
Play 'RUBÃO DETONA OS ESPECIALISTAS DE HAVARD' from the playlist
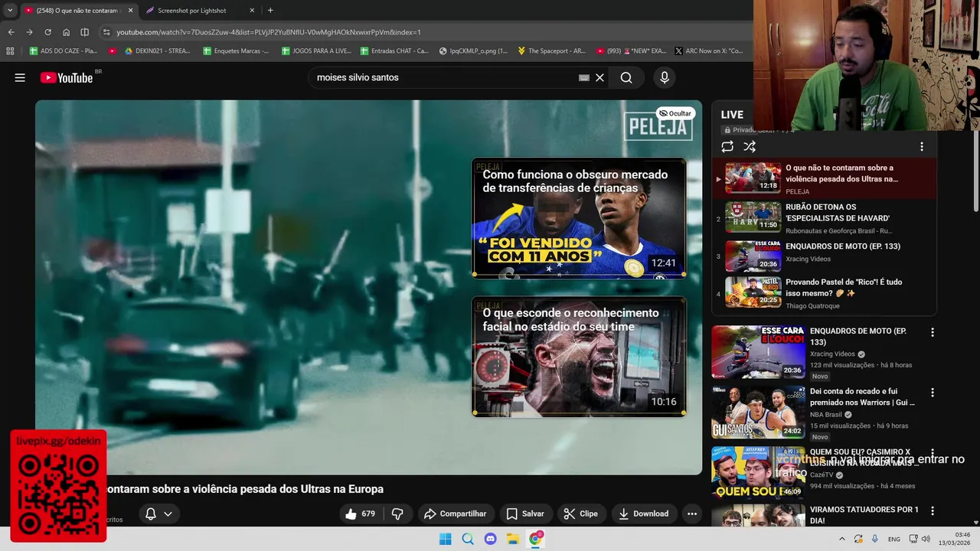click(x=824, y=217)
